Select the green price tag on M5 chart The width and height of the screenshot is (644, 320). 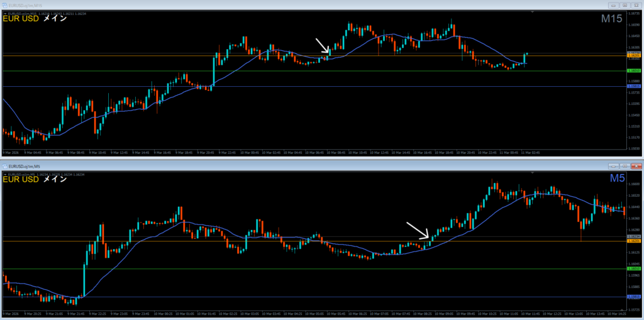click(x=634, y=268)
